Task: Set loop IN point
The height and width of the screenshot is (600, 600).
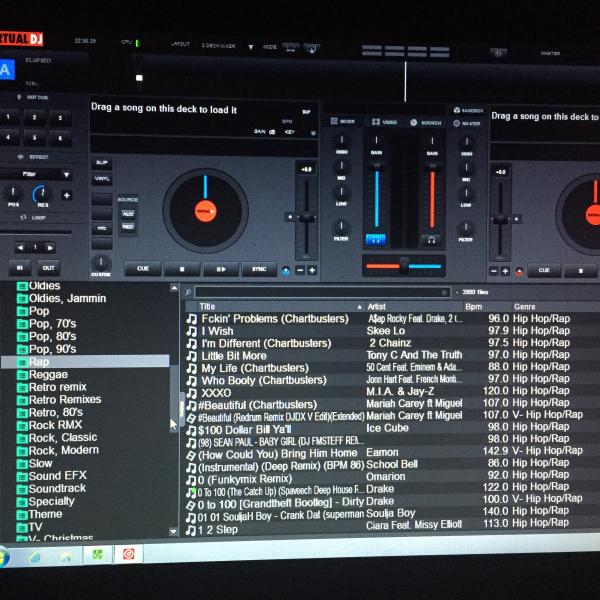Action: click(x=19, y=268)
